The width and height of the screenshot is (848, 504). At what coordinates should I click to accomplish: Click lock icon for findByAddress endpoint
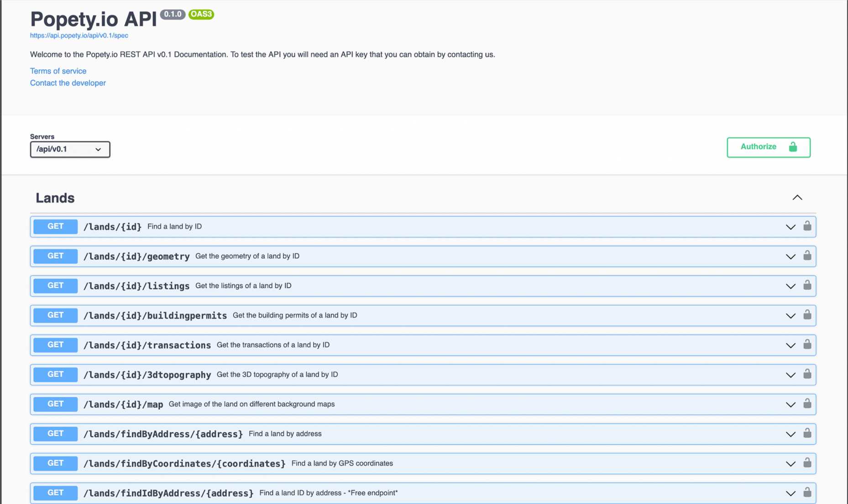807,433
